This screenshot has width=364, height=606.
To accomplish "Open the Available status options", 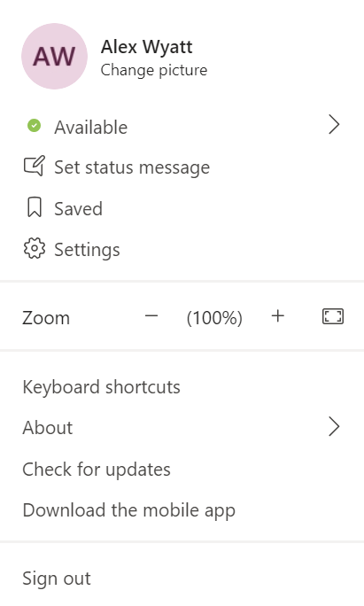I will pyautogui.click(x=182, y=126).
